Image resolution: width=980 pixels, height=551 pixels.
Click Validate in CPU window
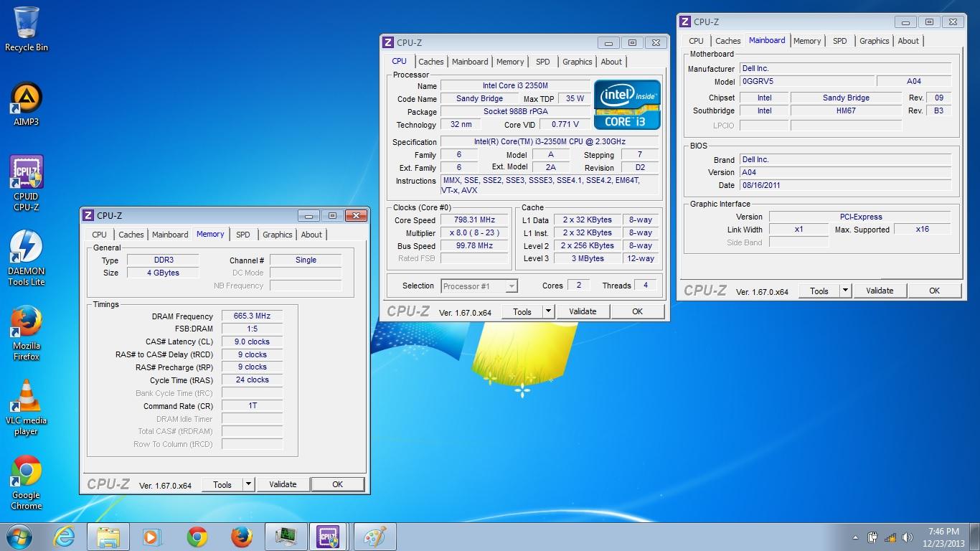[x=583, y=311]
